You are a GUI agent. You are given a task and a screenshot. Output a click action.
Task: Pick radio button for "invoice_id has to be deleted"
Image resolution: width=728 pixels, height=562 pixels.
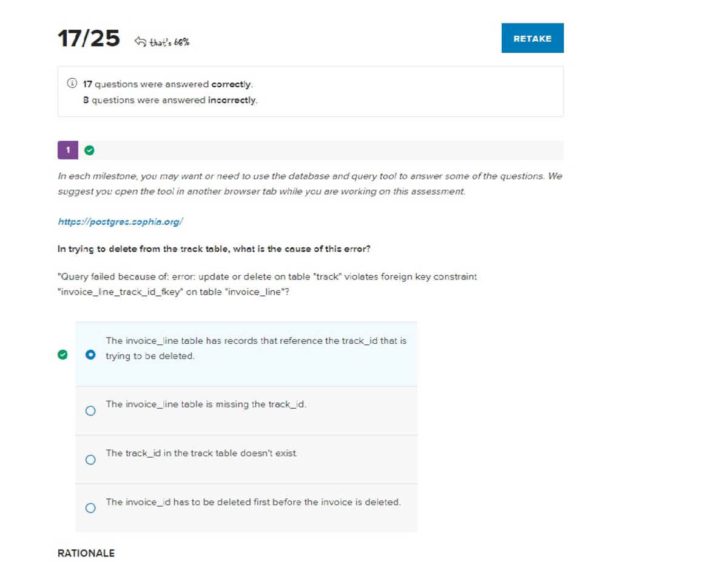pos(90,508)
